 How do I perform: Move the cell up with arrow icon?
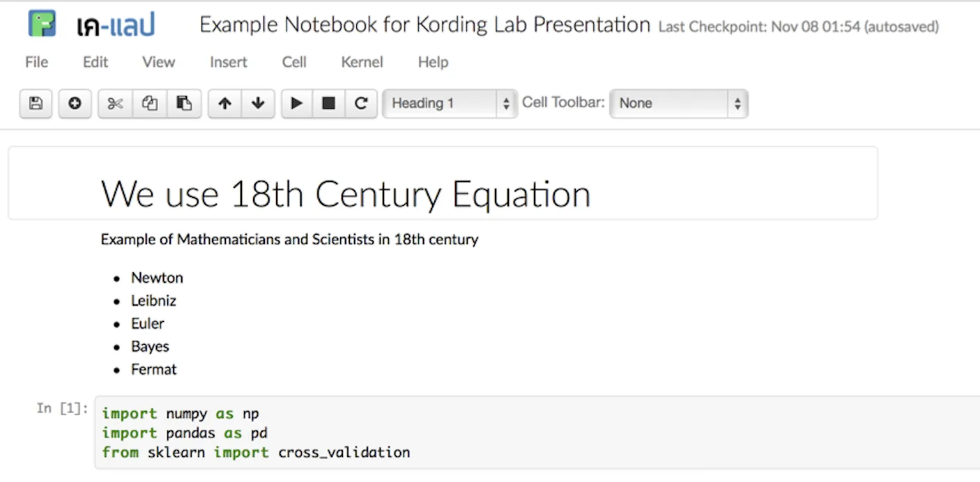coord(224,104)
